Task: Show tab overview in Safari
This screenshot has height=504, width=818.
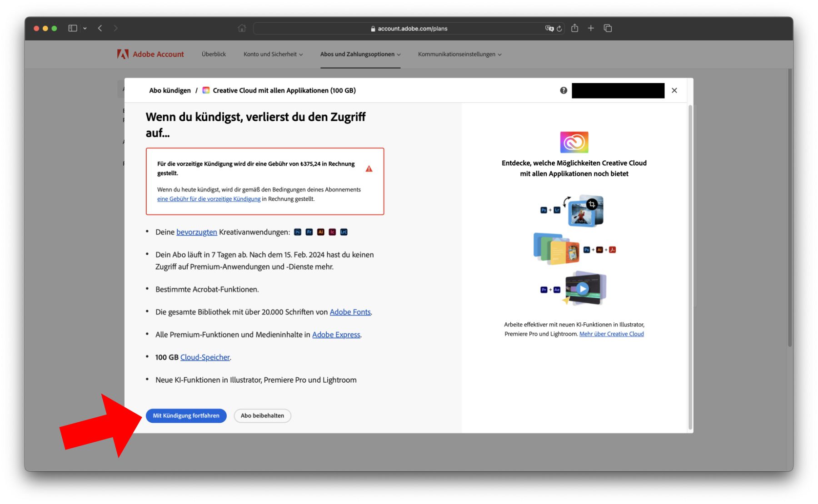Action: [x=608, y=28]
